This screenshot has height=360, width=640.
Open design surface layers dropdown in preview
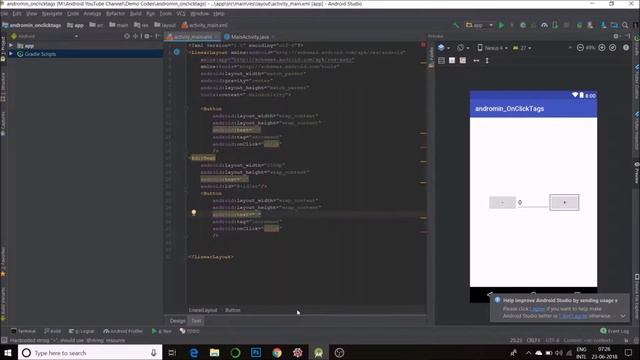[x=443, y=48]
